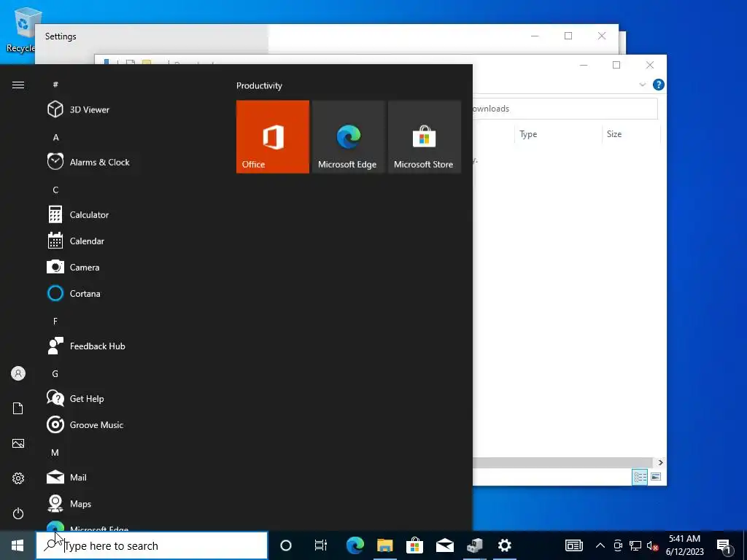Click the Windows Start button
Viewport: 747px width, 560px height.
pos(18,545)
